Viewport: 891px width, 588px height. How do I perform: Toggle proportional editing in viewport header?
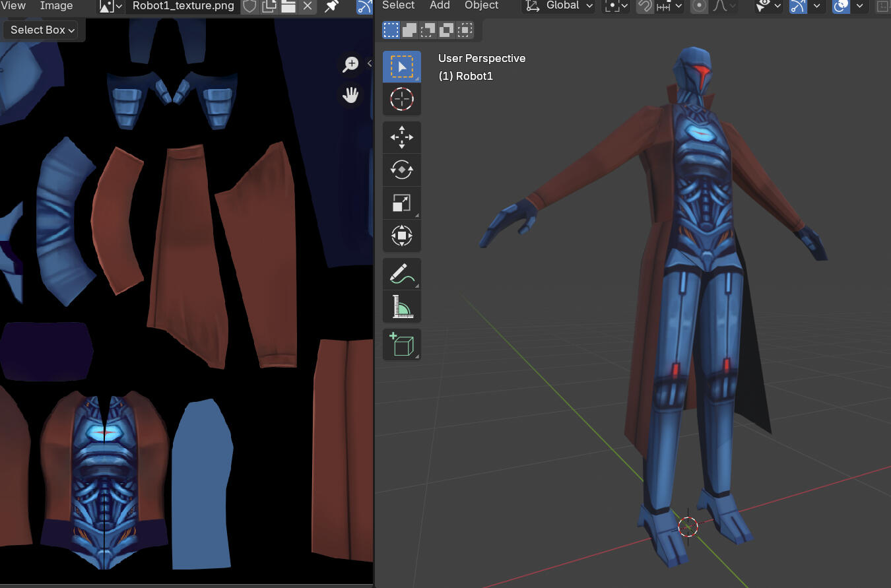pyautogui.click(x=699, y=6)
